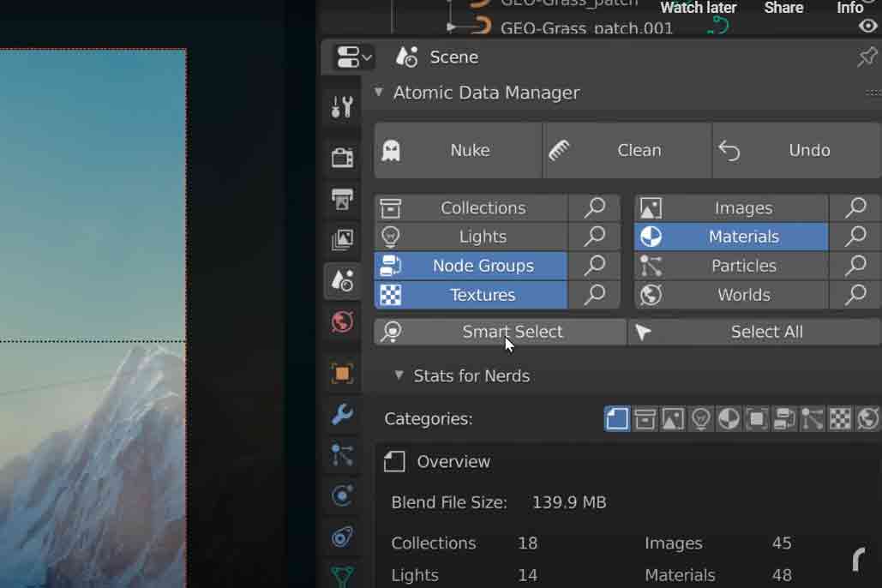This screenshot has width=882, height=588.
Task: Switch stats to the Images category tab
Action: (x=673, y=419)
